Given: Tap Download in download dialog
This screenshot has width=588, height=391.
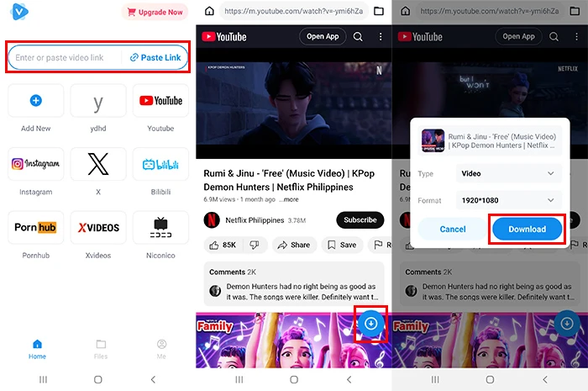Looking at the screenshot, I should click(x=527, y=229).
